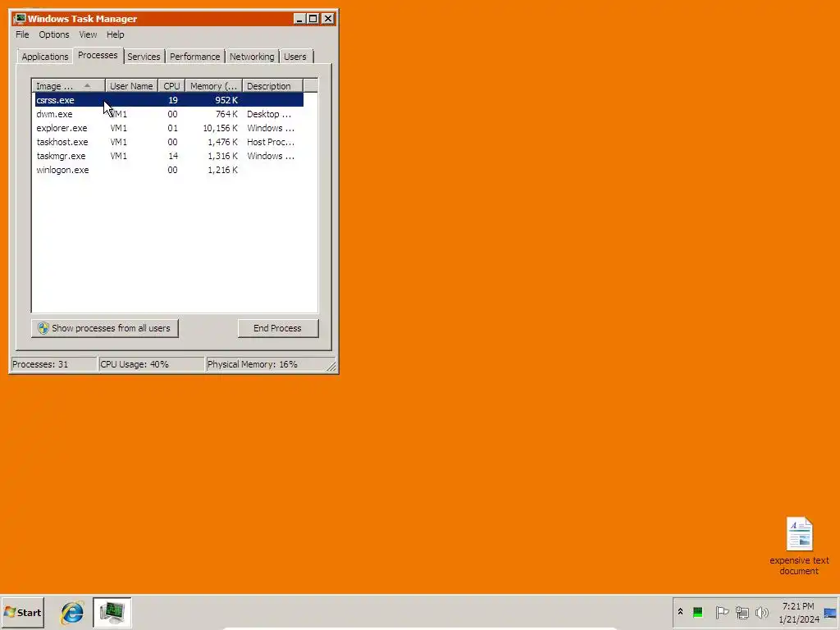Open the expensive text document desktop icon
Image resolution: width=840 pixels, height=630 pixels.
tap(799, 546)
